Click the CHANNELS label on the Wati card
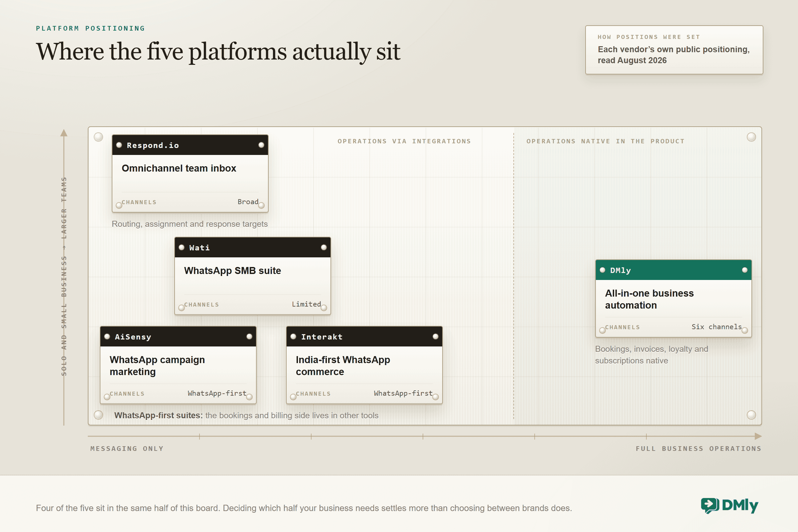 (x=201, y=305)
